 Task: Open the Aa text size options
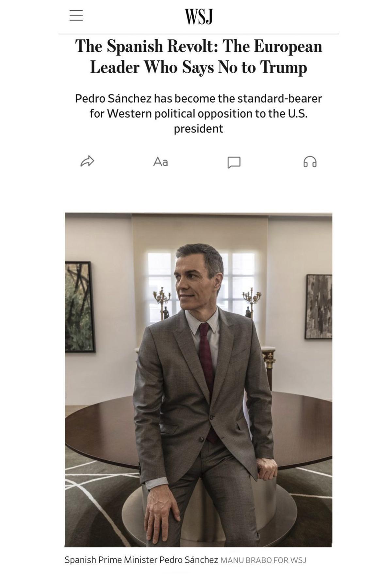[x=160, y=162]
